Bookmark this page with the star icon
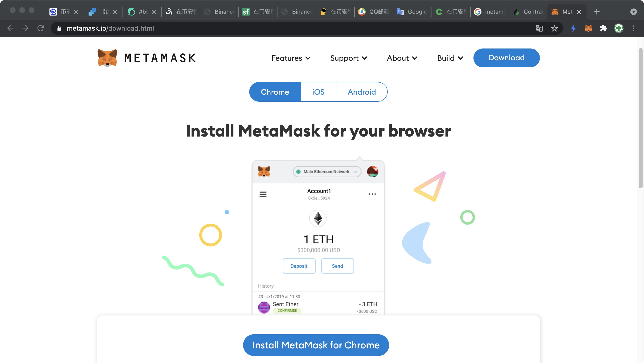The width and height of the screenshot is (644, 363). pyautogui.click(x=554, y=28)
